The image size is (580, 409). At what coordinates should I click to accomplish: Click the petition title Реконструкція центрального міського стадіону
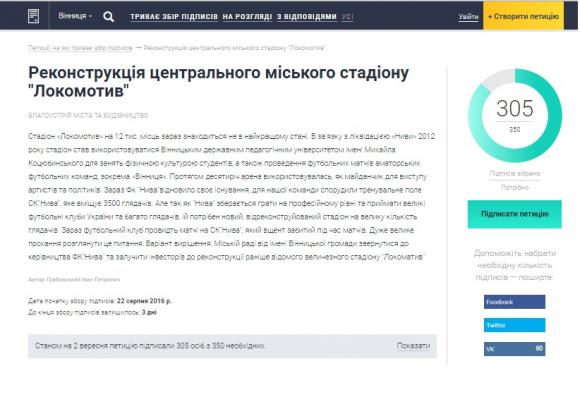tap(219, 82)
